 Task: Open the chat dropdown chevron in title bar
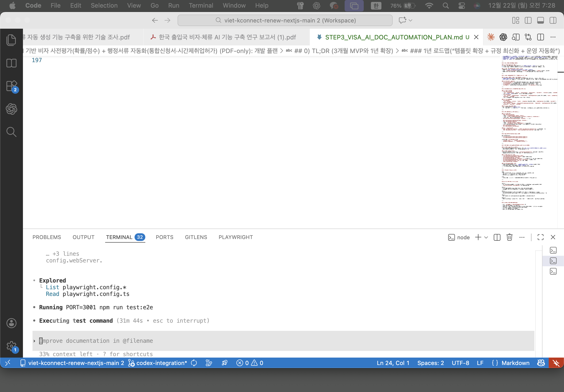point(411,20)
